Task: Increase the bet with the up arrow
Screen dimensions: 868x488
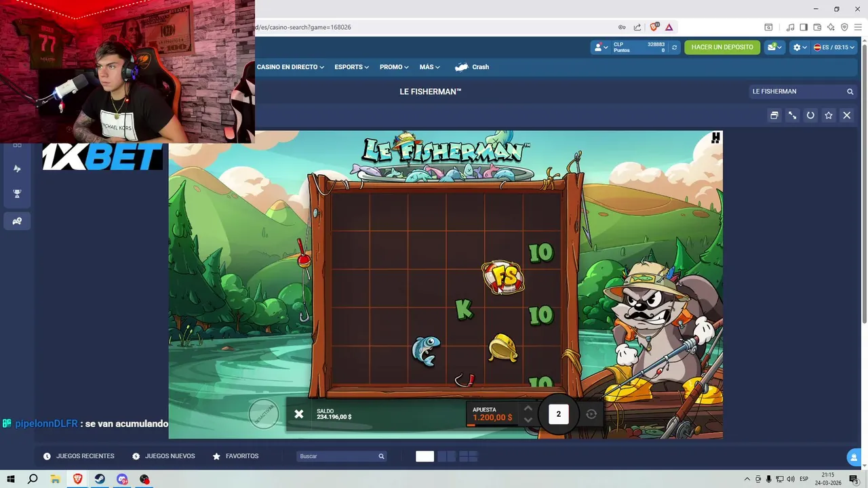Action: pos(528,408)
